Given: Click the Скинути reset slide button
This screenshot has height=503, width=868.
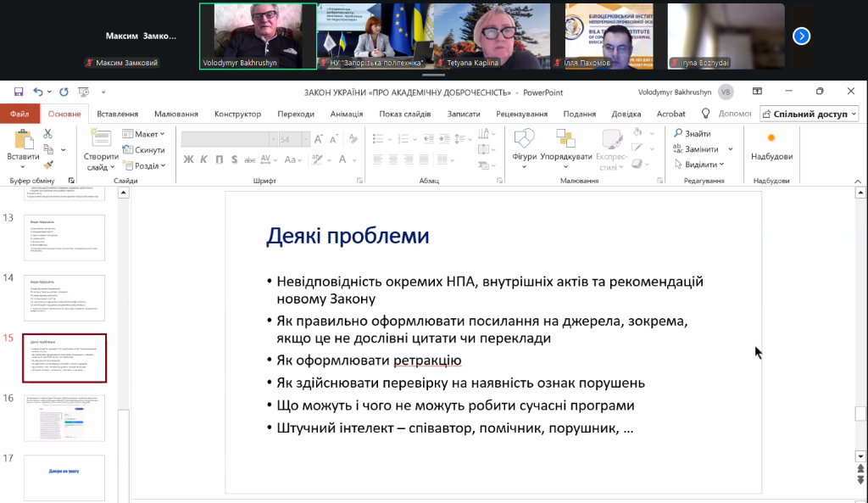Looking at the screenshot, I should pos(143,149).
